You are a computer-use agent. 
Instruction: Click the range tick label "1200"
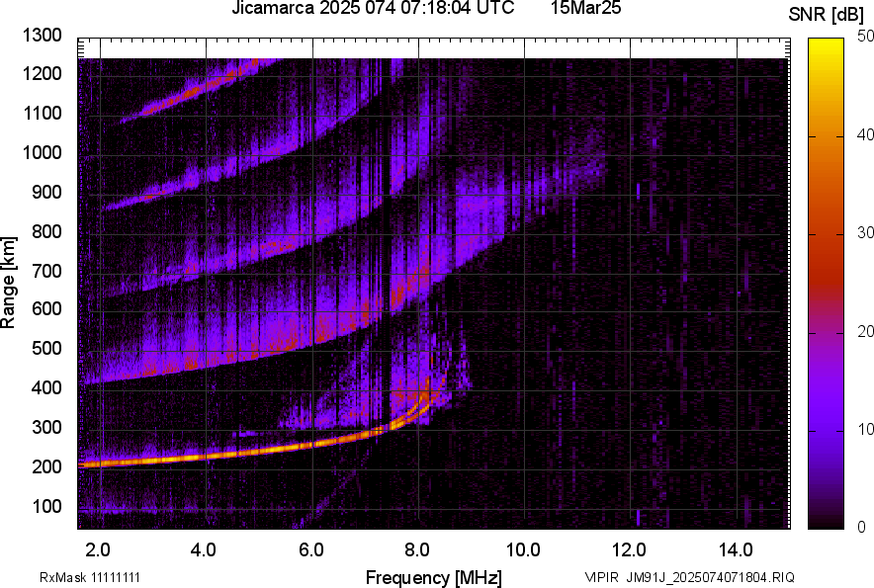(x=43, y=73)
